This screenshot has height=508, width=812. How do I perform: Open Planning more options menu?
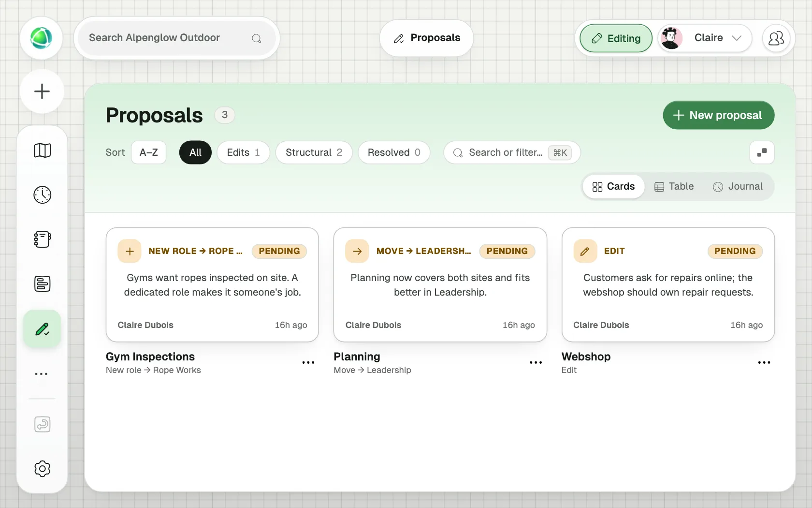pos(536,362)
